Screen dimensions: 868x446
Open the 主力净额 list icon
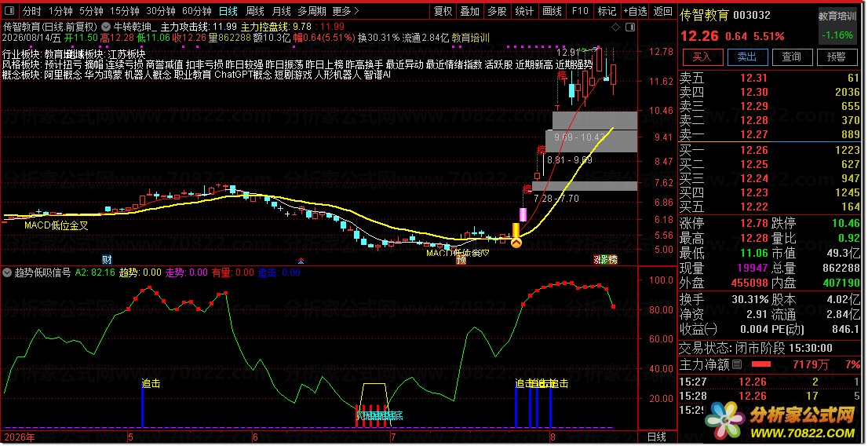click(737, 364)
